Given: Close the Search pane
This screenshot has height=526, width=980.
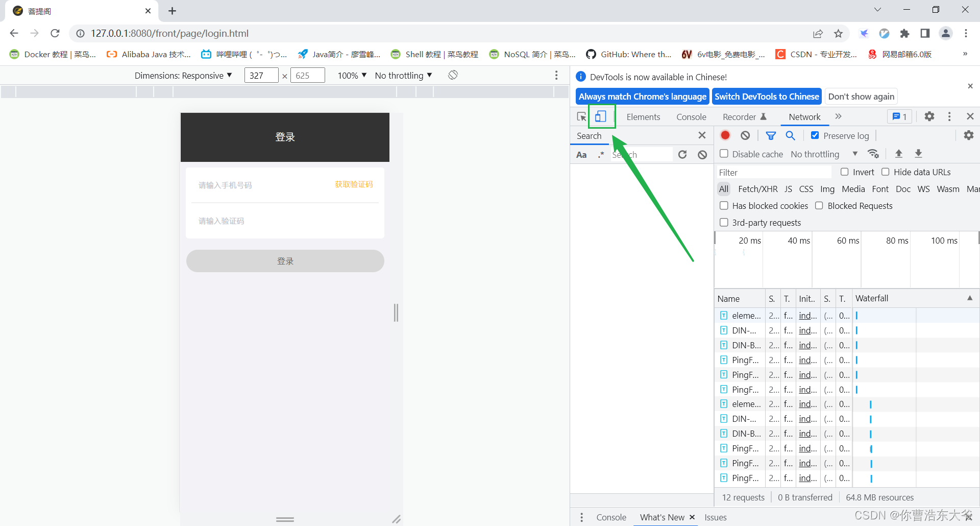Looking at the screenshot, I should 702,135.
